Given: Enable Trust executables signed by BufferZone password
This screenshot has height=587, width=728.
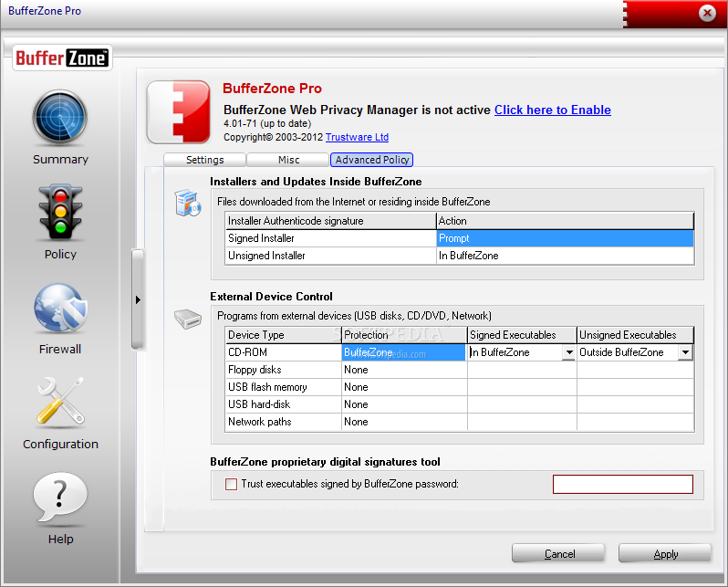Looking at the screenshot, I should pyautogui.click(x=231, y=484).
